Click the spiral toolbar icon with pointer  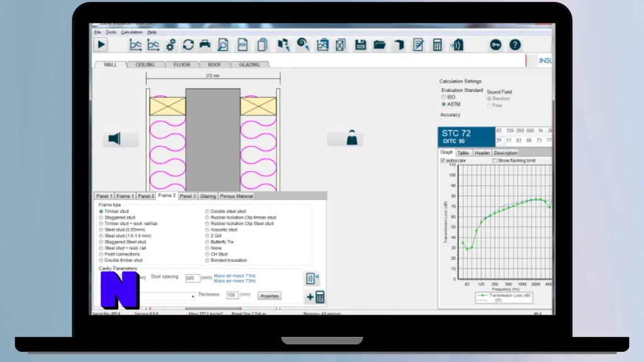click(303, 45)
